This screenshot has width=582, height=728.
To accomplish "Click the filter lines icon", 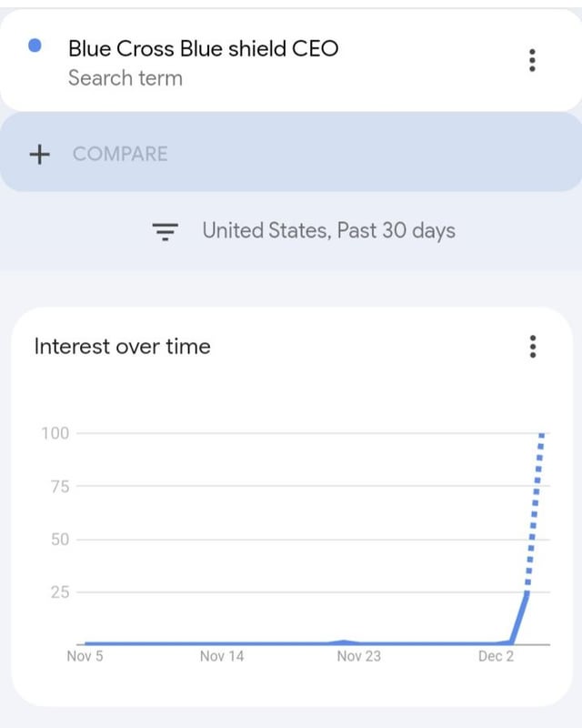I will tap(165, 232).
